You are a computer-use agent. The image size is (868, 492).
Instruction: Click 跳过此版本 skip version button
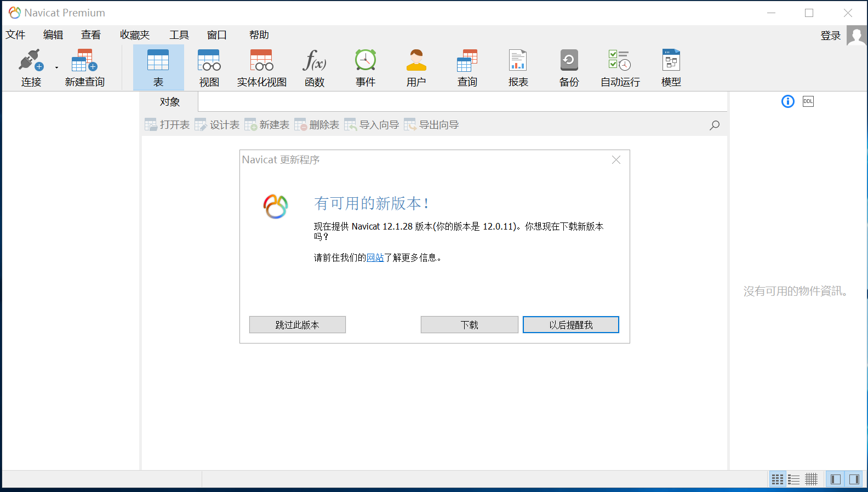click(x=298, y=325)
